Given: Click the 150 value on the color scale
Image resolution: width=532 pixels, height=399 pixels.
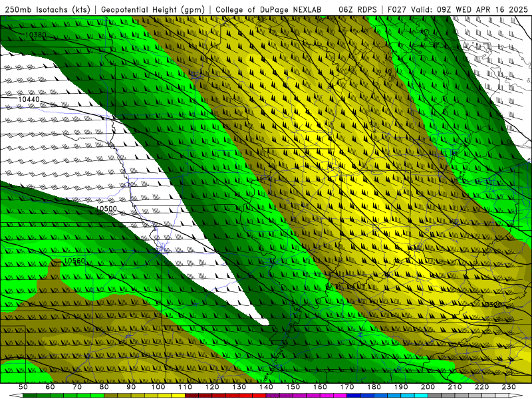Looking at the screenshot, I should 293,387.
